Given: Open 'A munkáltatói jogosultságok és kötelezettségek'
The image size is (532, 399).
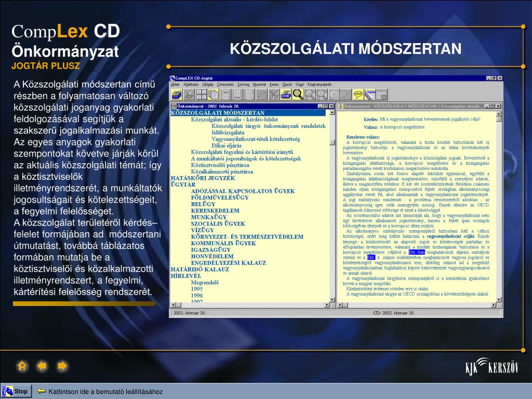Looking at the screenshot, I should point(246,158).
